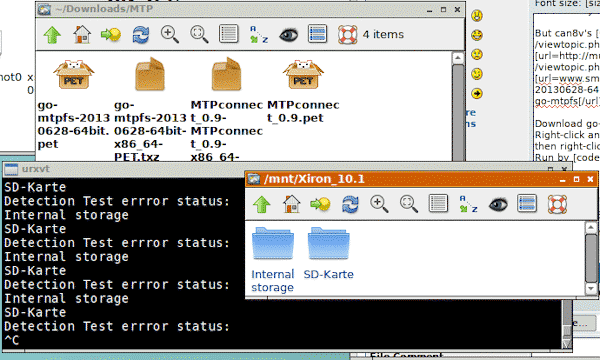Zoom in icons in Downloads/MTP window

point(170,34)
